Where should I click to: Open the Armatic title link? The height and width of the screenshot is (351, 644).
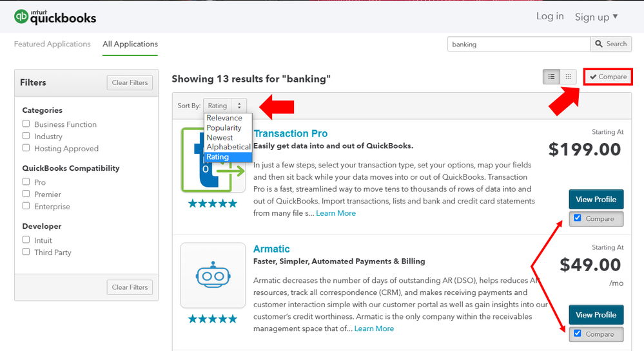point(271,249)
